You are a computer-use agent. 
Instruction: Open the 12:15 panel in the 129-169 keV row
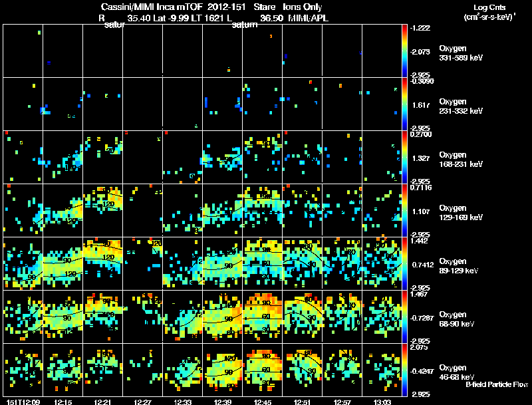63,210
